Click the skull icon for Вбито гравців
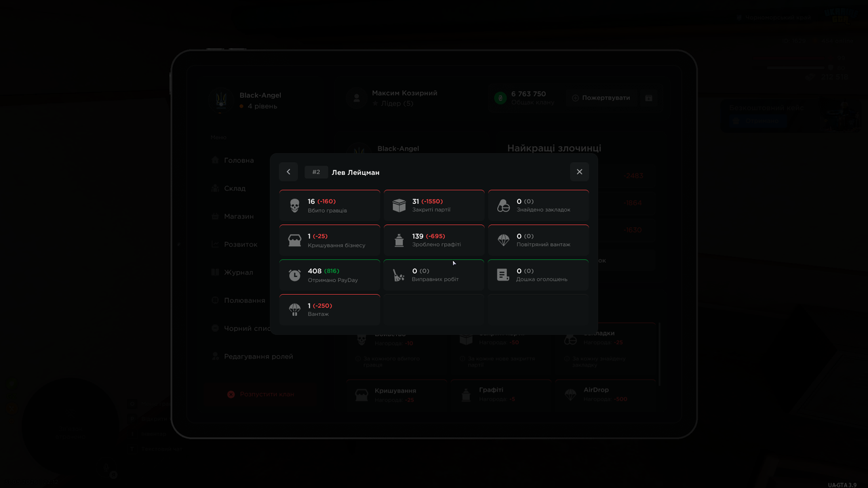The width and height of the screenshot is (868, 488). pos(294,205)
